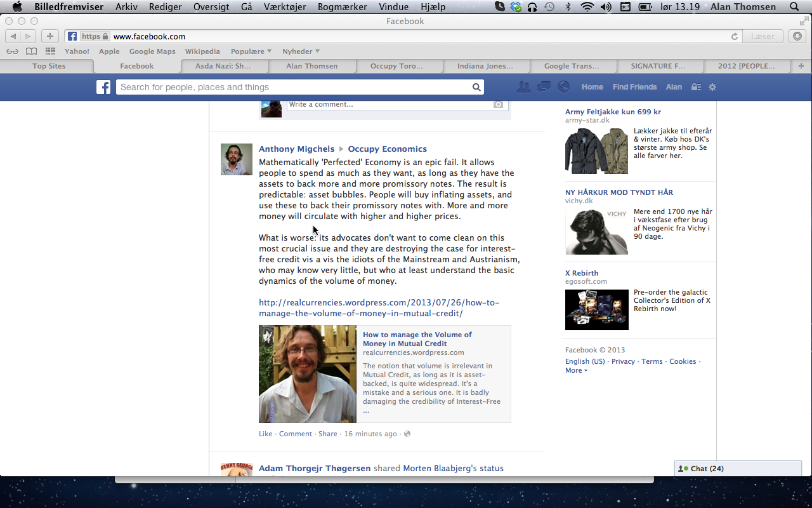
Task: Open the Facebook settings gear
Action: (712, 87)
